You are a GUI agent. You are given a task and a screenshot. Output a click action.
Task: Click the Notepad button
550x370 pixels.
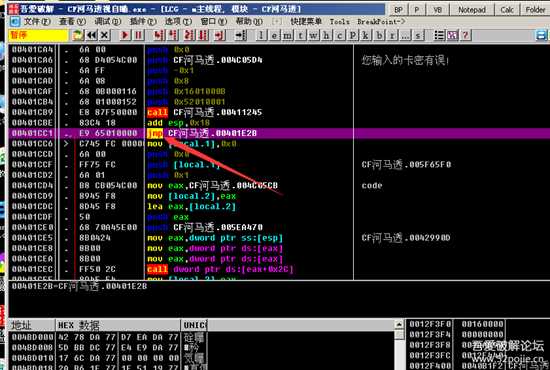coord(472,9)
